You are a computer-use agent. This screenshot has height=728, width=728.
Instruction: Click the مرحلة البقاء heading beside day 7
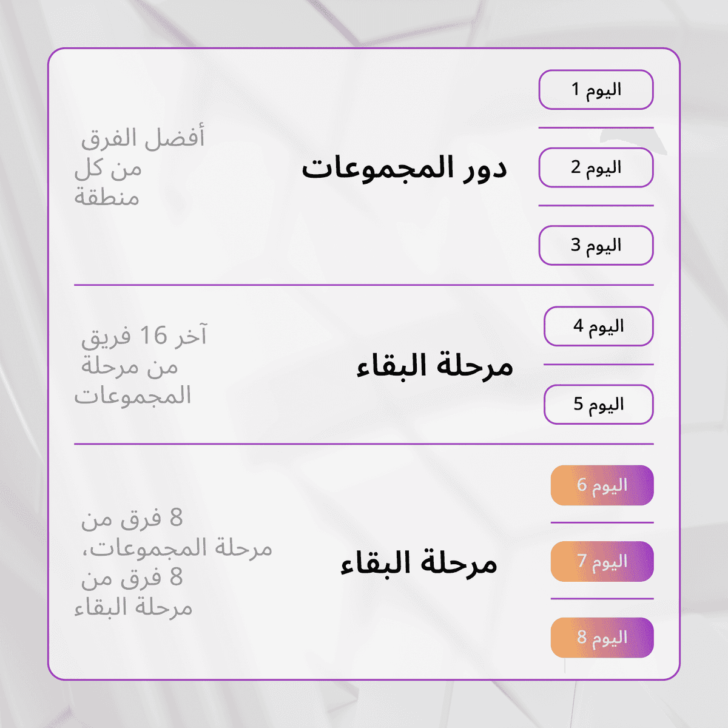click(x=419, y=564)
